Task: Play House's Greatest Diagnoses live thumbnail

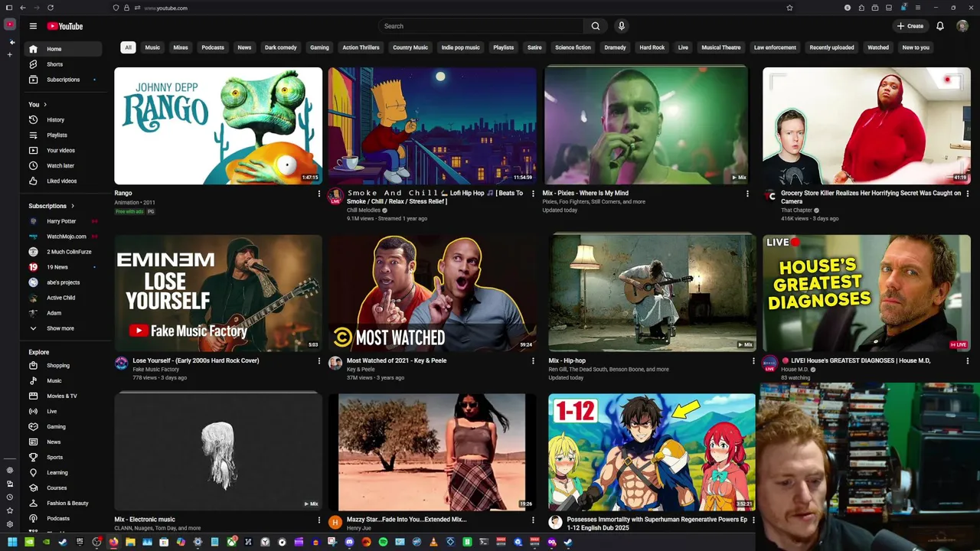Action: click(x=866, y=293)
